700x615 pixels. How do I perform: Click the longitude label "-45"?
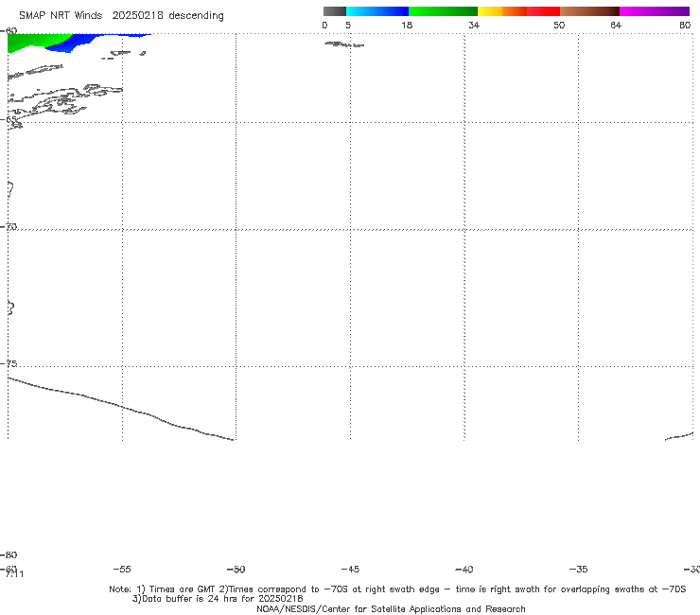tap(350, 569)
